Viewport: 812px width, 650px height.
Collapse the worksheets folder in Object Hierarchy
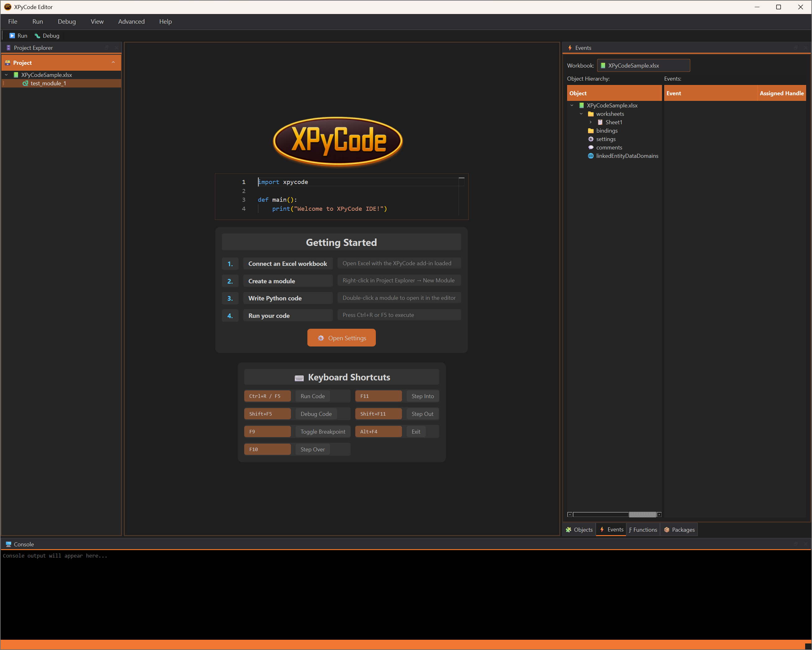click(581, 114)
